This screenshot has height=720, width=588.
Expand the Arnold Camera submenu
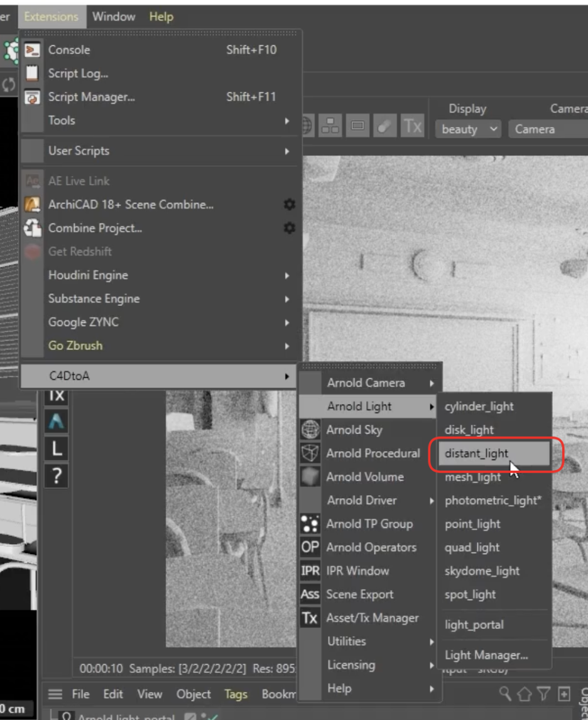point(367,383)
